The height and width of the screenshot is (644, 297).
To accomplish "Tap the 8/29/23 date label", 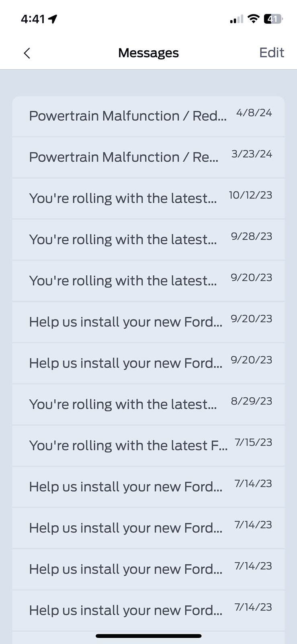I will (x=251, y=401).
